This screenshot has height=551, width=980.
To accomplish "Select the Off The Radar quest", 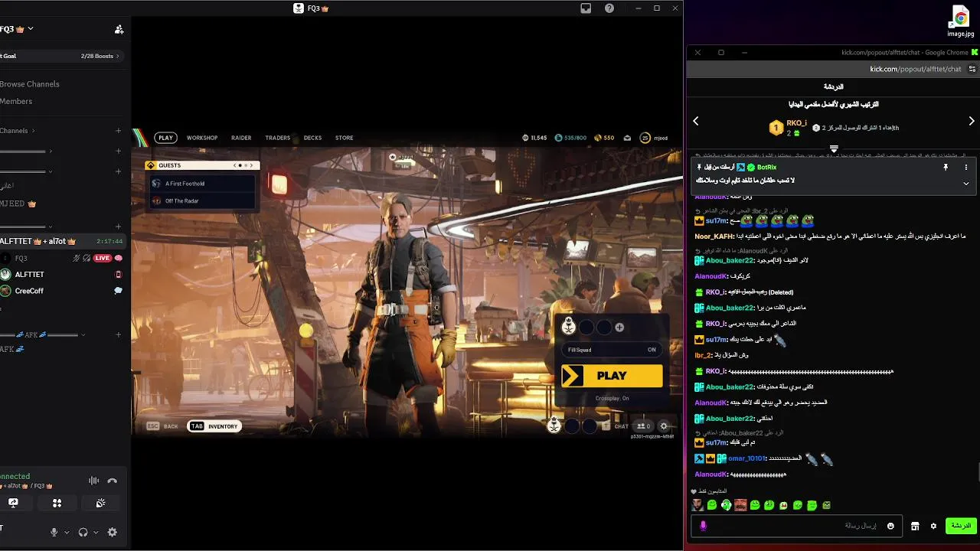I will [202, 201].
